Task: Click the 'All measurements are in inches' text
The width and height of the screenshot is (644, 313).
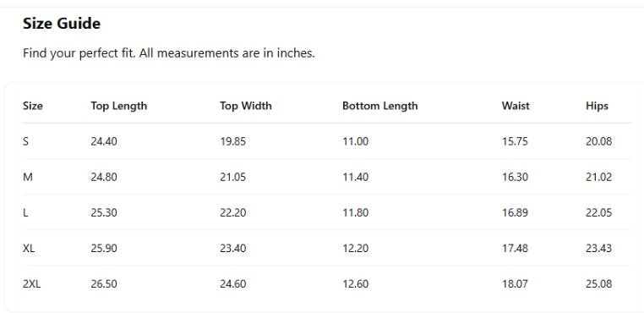Action: click(226, 53)
